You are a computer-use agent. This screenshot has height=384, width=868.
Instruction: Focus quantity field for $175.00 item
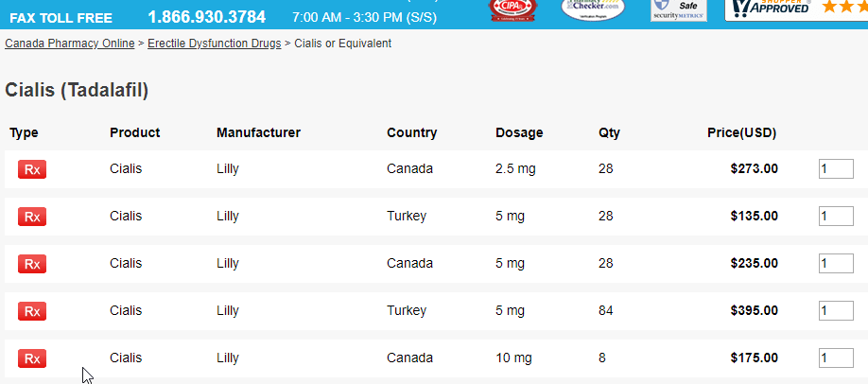(836, 358)
